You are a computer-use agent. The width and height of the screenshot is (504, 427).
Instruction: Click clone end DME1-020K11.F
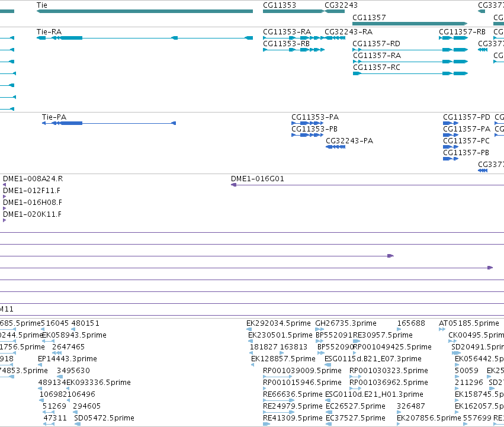32,214
